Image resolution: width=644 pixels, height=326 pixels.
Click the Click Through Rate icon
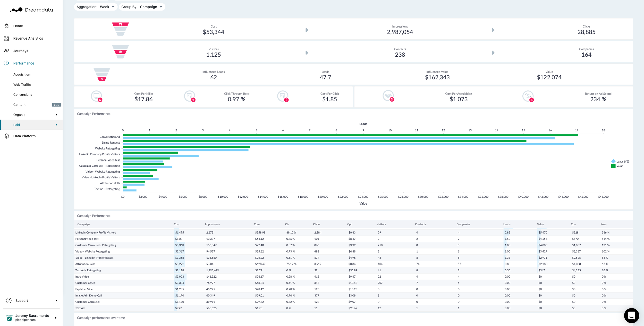coord(190,96)
